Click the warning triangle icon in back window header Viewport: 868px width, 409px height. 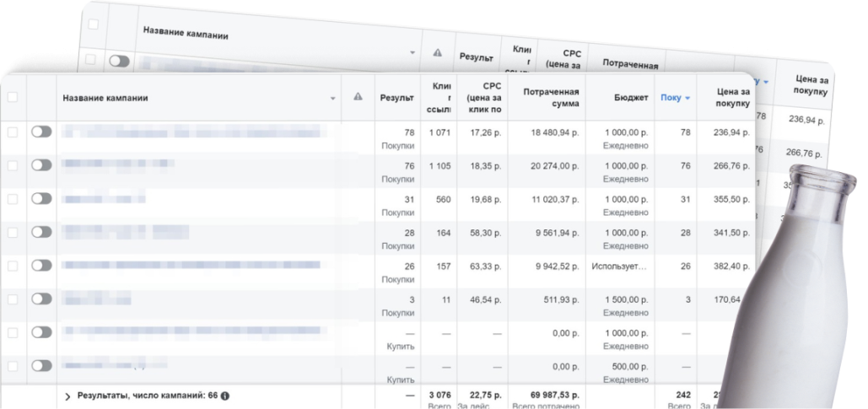click(437, 52)
